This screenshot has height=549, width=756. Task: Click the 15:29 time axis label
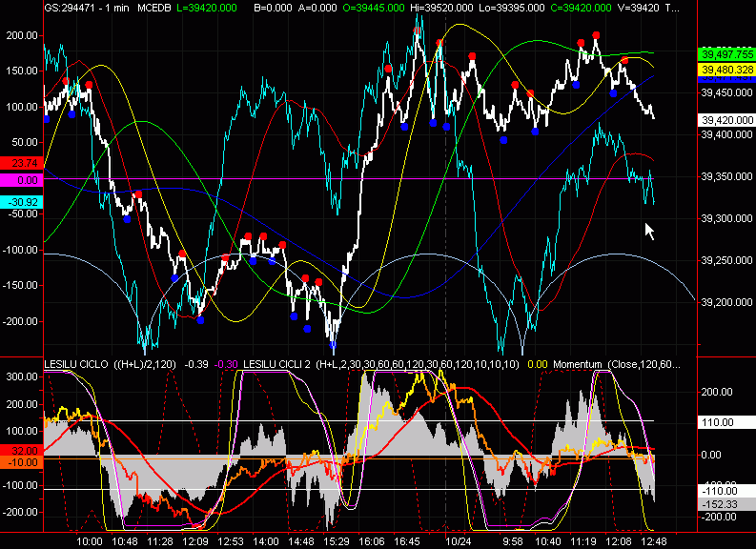click(x=337, y=541)
